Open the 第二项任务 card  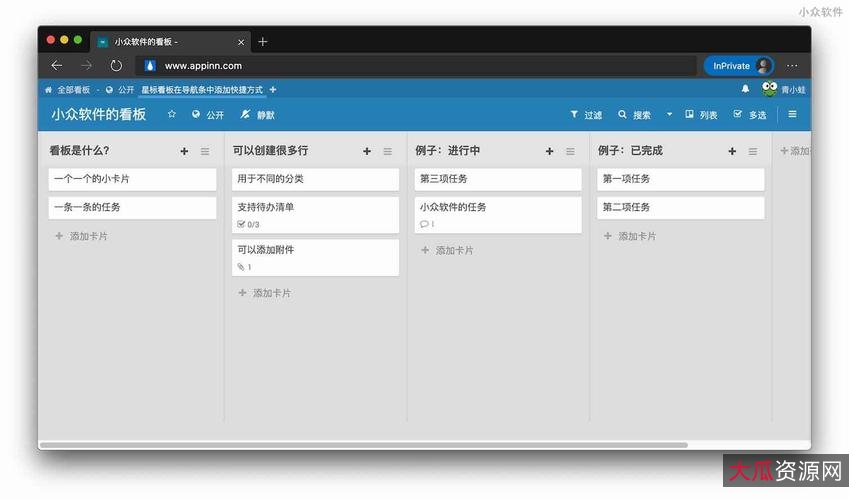click(x=681, y=207)
